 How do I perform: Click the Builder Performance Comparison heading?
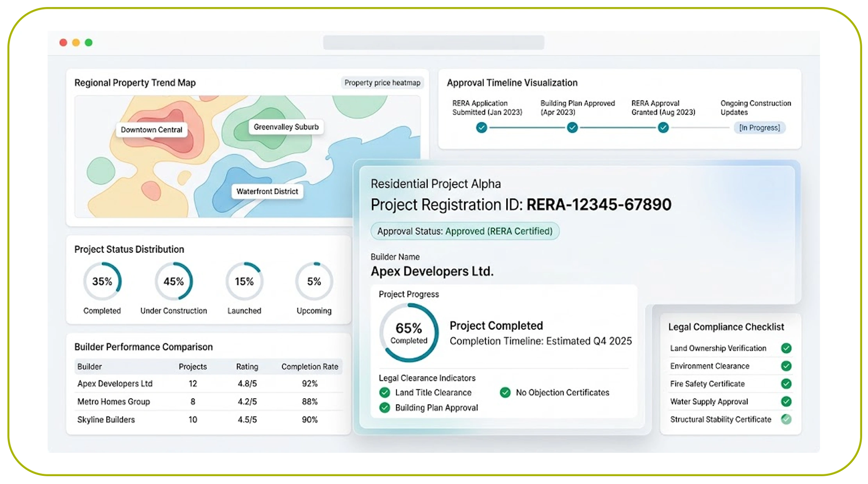(143, 347)
